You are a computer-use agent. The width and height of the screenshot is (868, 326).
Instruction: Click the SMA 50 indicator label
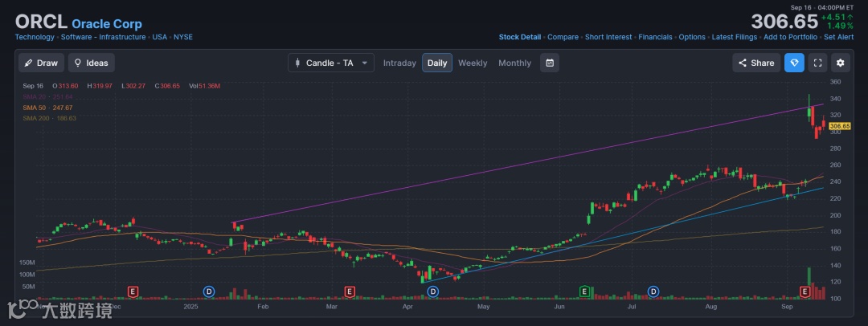coord(47,108)
